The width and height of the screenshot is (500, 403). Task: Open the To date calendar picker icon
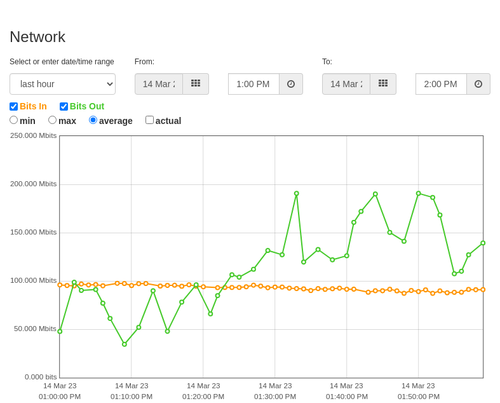tap(383, 84)
